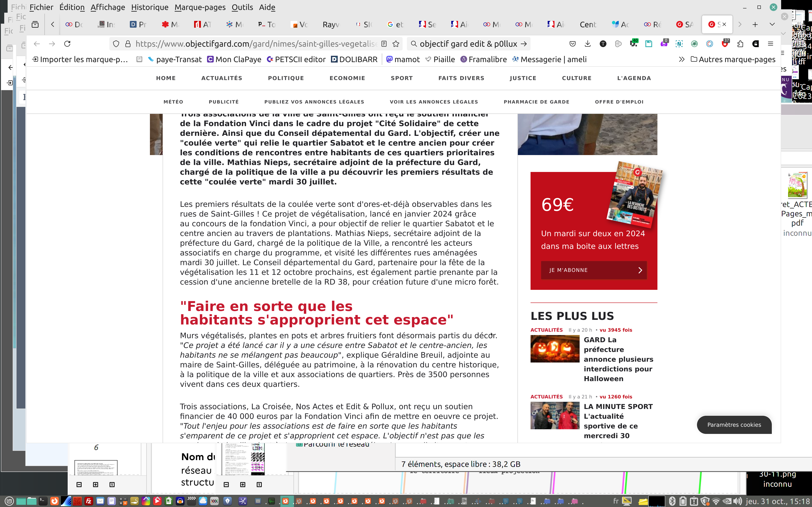Bookmark this page with the star
The height and width of the screenshot is (507, 812).
click(x=396, y=44)
